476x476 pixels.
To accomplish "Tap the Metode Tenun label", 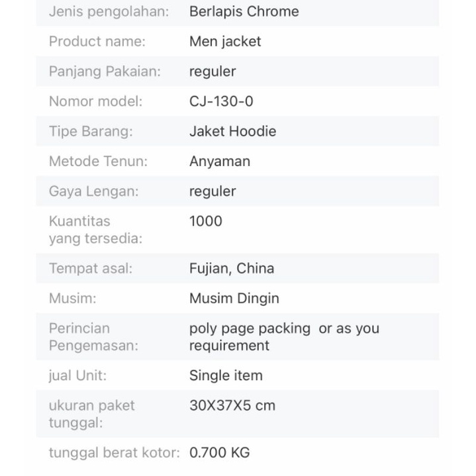I will click(x=98, y=161).
